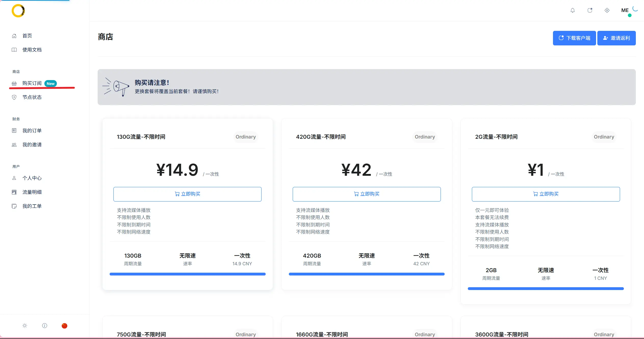644x339 pixels.
Task: Buy the 130G plan with 立即购买
Action: click(x=187, y=194)
